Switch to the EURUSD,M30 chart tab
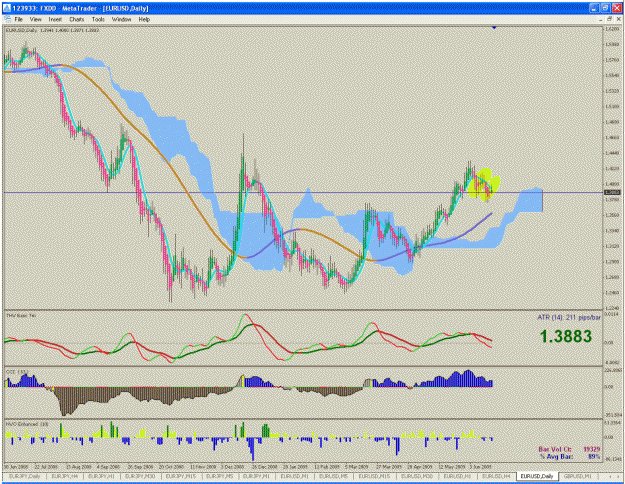Viewport: 625px width, 484px height. point(417,476)
